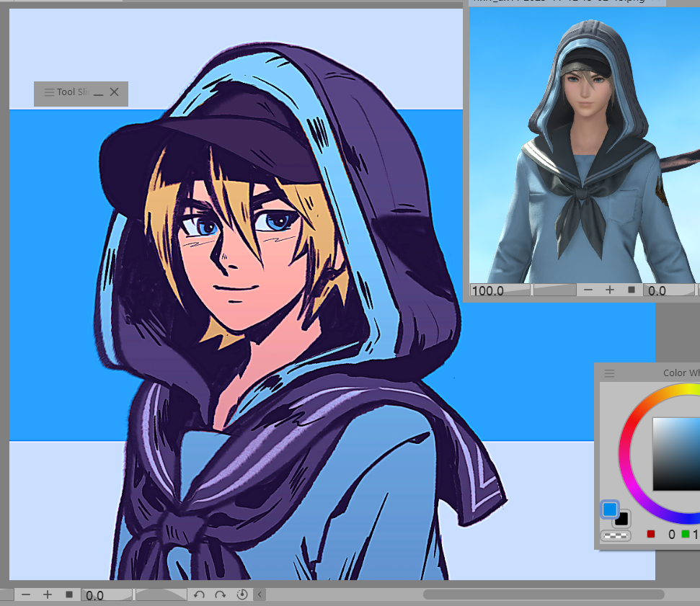The height and width of the screenshot is (606, 700).
Task: Zoom in the main canvas view
Action: point(48,594)
